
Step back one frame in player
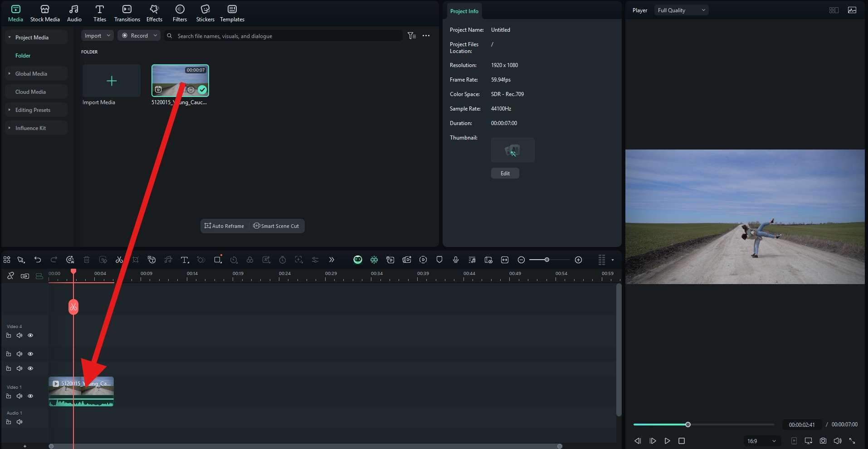pos(638,441)
